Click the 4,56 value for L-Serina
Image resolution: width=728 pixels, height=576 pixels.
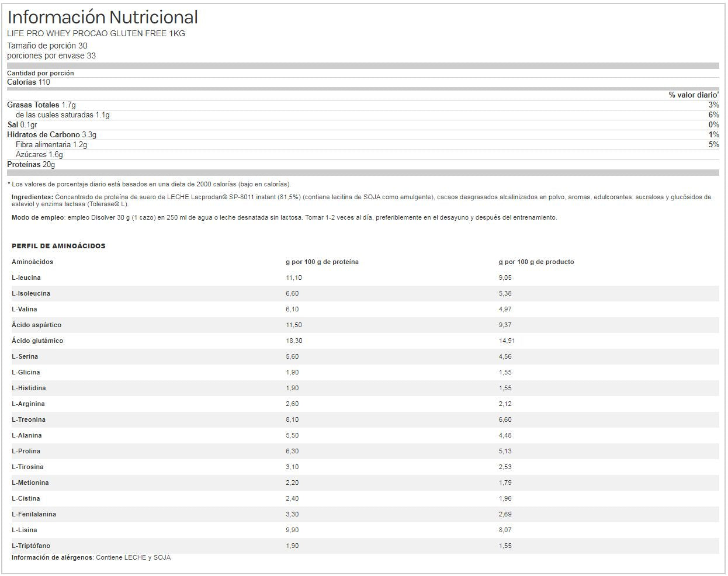coord(505,356)
